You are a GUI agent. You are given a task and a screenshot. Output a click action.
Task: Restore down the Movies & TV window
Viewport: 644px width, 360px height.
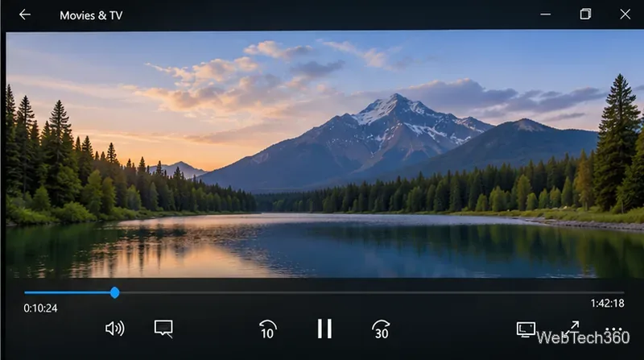(x=585, y=14)
